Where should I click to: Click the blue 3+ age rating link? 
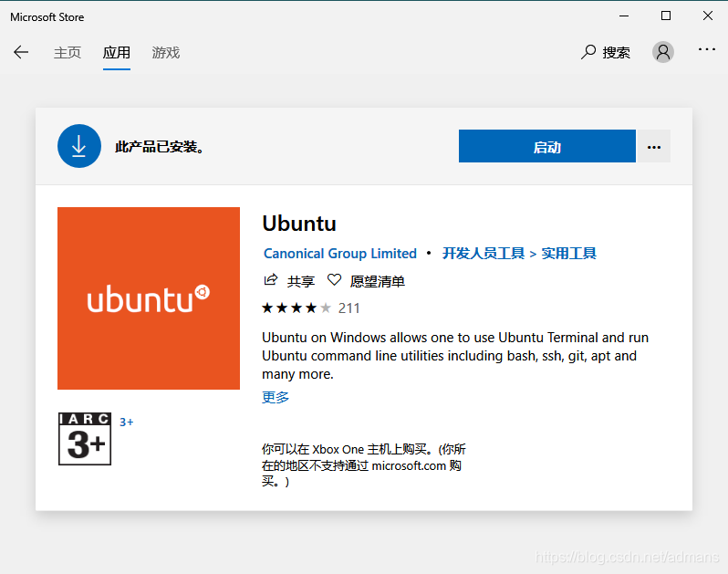tap(126, 423)
